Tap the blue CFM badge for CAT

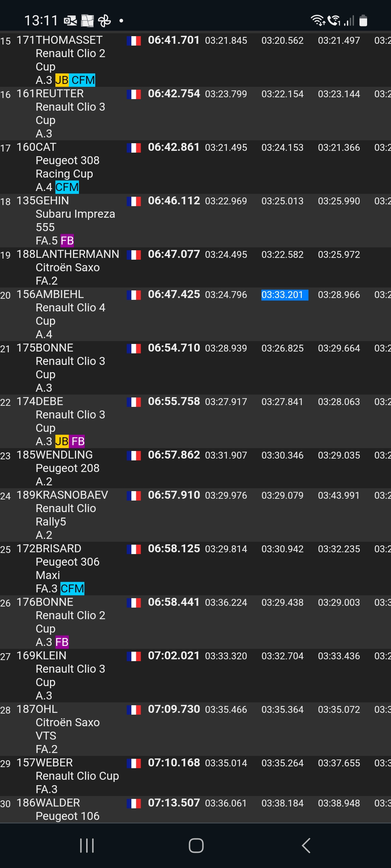(x=67, y=187)
